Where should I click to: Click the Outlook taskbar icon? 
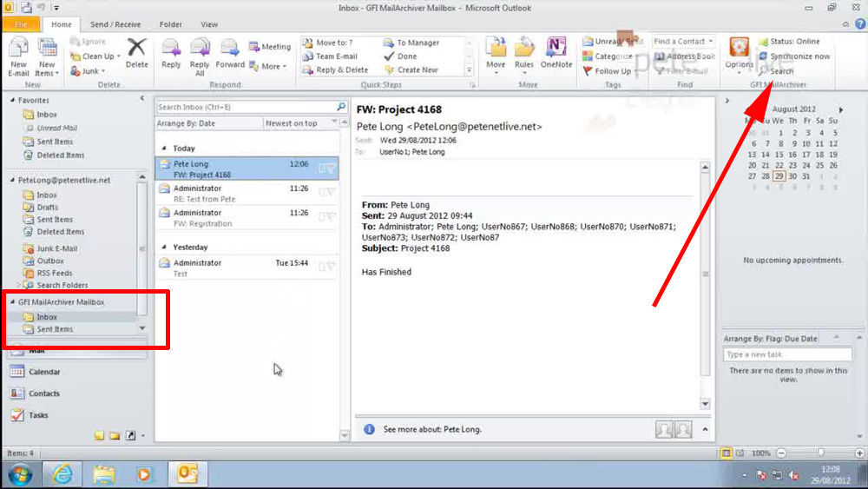click(x=187, y=474)
